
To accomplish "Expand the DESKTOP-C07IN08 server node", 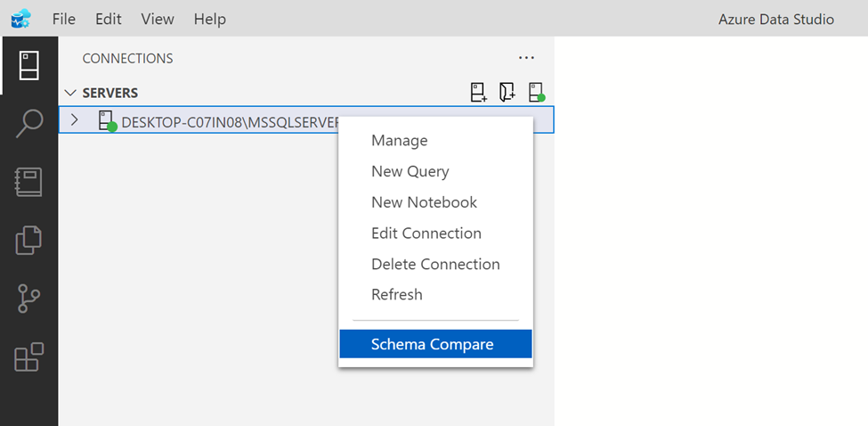I will 75,120.
